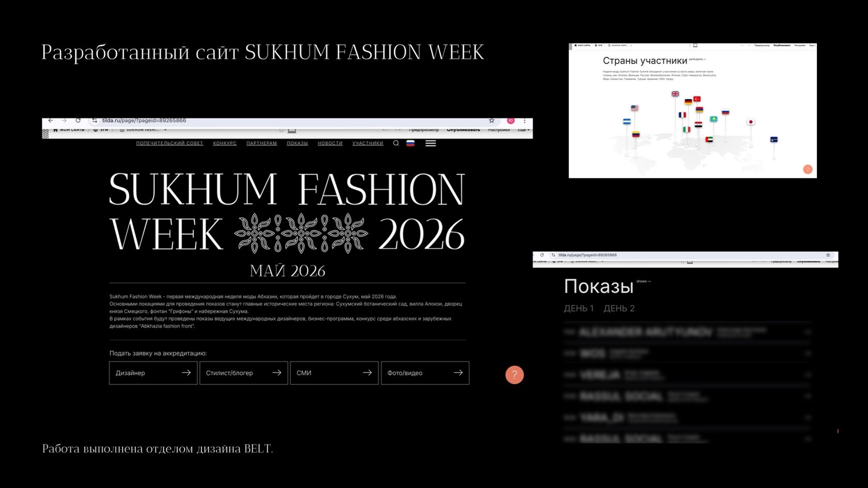Click the Страны участники heading
This screenshot has width=868, height=488.
pos(645,61)
